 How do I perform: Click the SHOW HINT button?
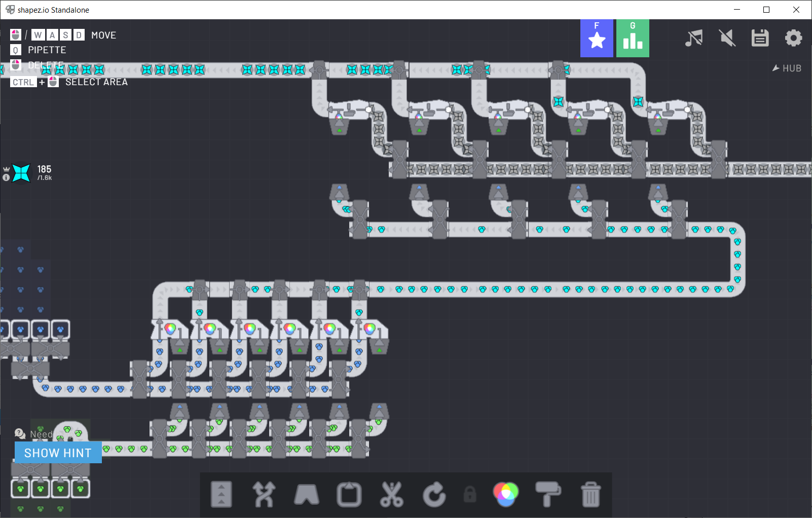(x=58, y=453)
